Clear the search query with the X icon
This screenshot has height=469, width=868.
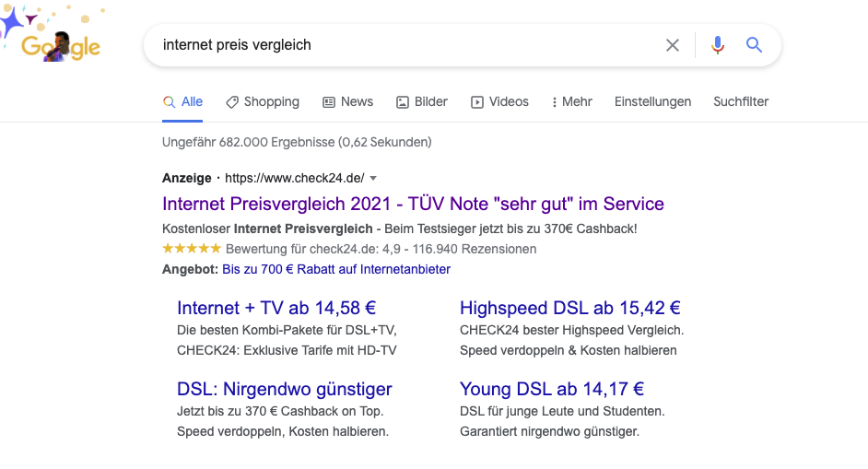point(672,45)
